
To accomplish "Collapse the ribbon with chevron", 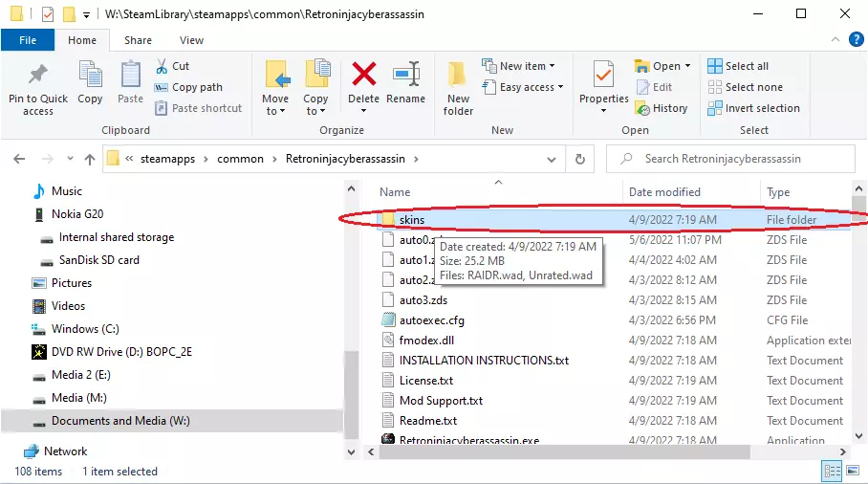I will (835, 39).
